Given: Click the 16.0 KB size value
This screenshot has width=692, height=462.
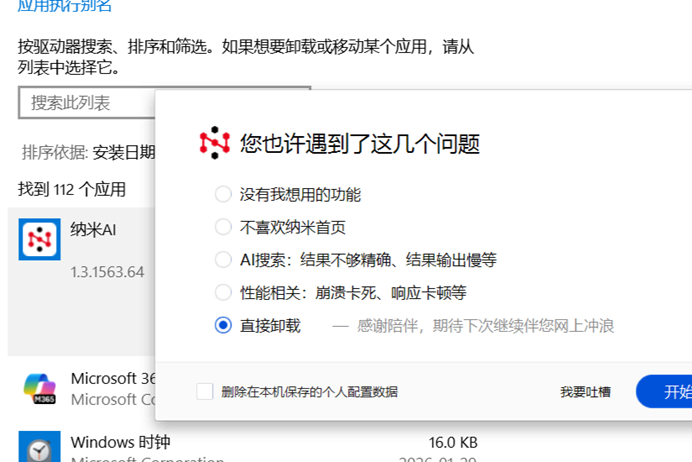Looking at the screenshot, I should [x=453, y=442].
